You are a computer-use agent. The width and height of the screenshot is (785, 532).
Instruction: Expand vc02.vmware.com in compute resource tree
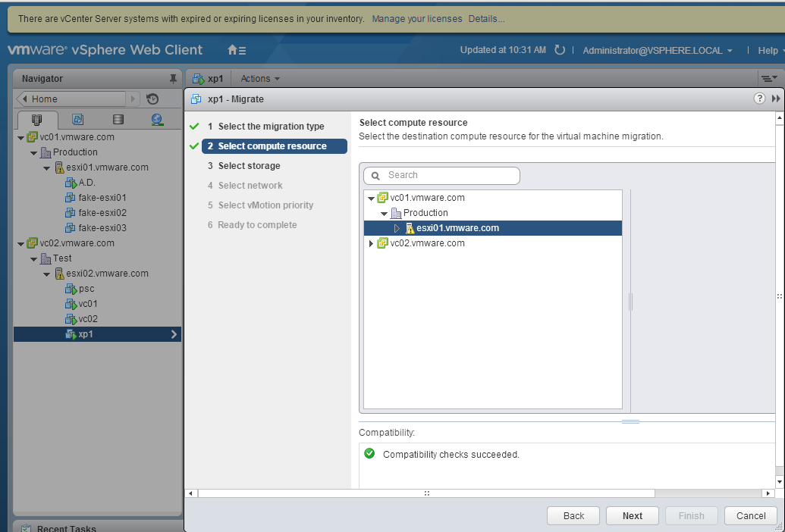coord(371,243)
